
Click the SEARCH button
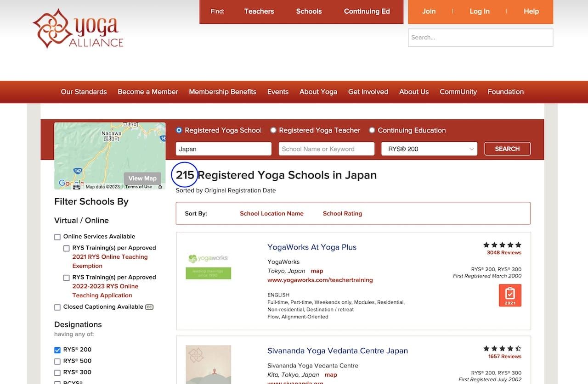(507, 149)
